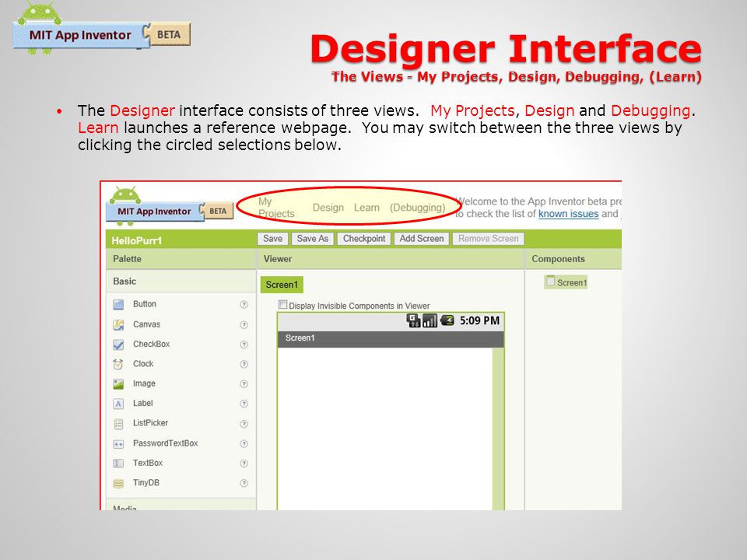Screen dimensions: 747x560
Task: Select the Image component icon
Action: coord(118,383)
